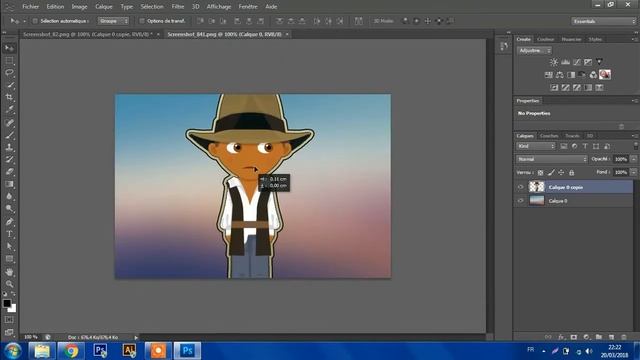The height and width of the screenshot is (360, 640).
Task: Select the Clone Stamp tool
Action: 9,147
